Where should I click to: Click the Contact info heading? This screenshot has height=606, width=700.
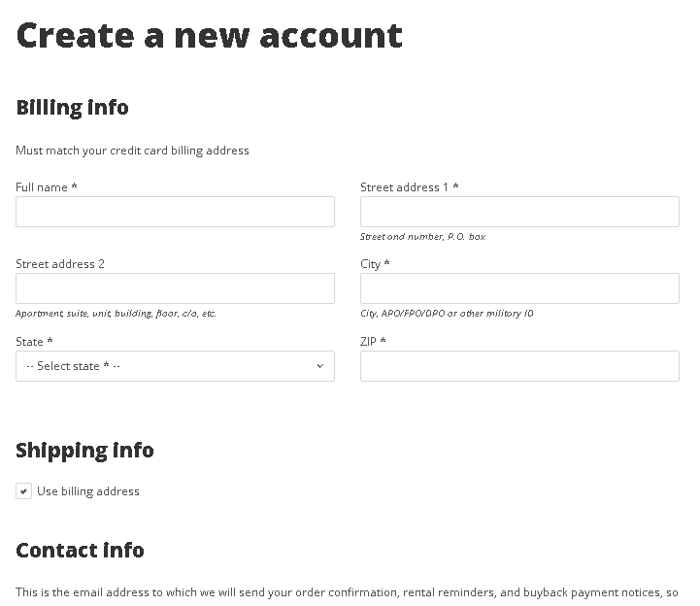(80, 551)
